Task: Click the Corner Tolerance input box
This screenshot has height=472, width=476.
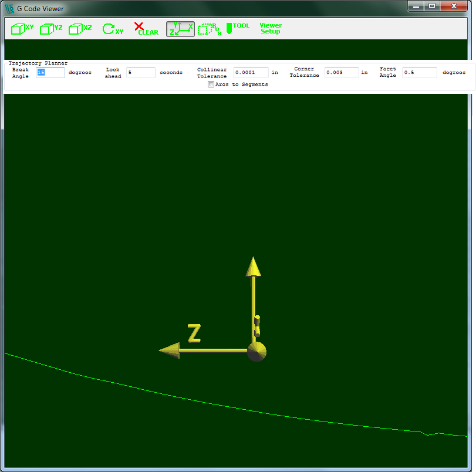Action: 342,72
